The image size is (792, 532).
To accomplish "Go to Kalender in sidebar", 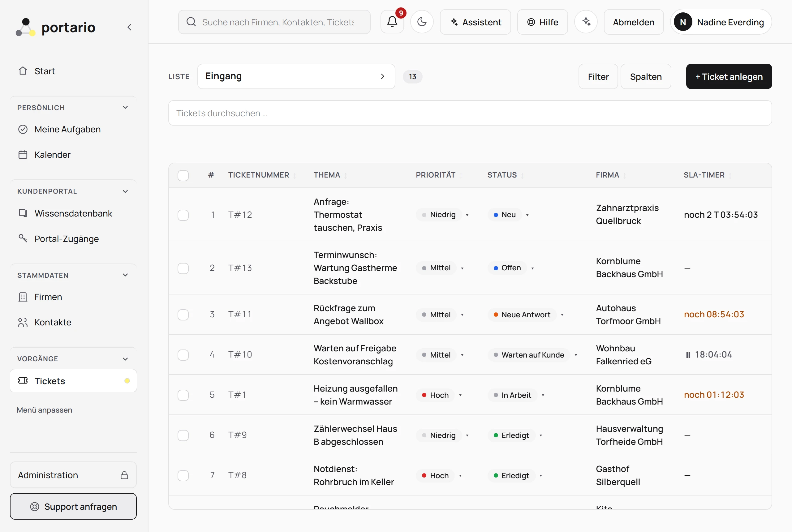I will click(73, 155).
